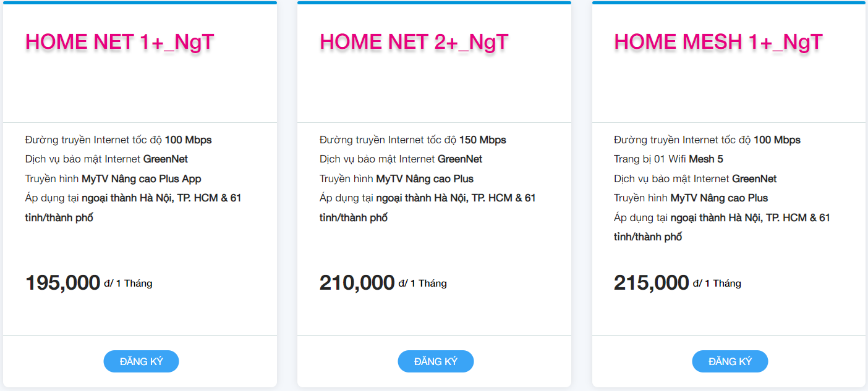The image size is (868, 391).
Task: Select the 210,000 đ monthly price
Action: (357, 283)
